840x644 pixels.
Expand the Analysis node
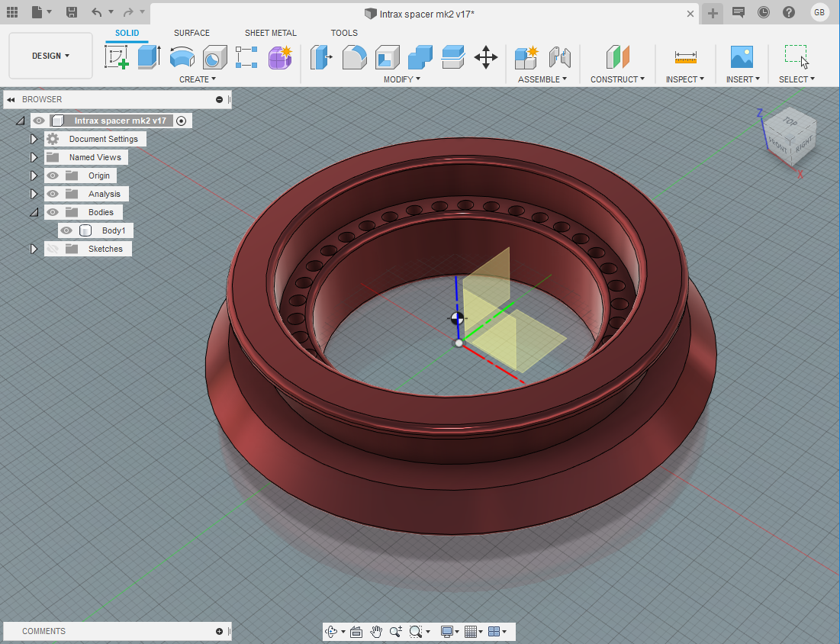pos(34,194)
